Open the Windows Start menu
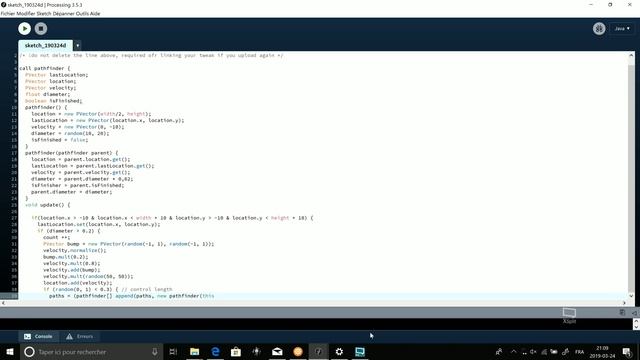This screenshot has width=640, height=360. click(x=10, y=351)
